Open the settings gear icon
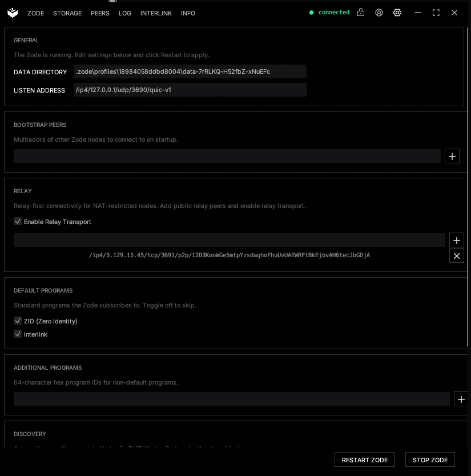 (397, 13)
